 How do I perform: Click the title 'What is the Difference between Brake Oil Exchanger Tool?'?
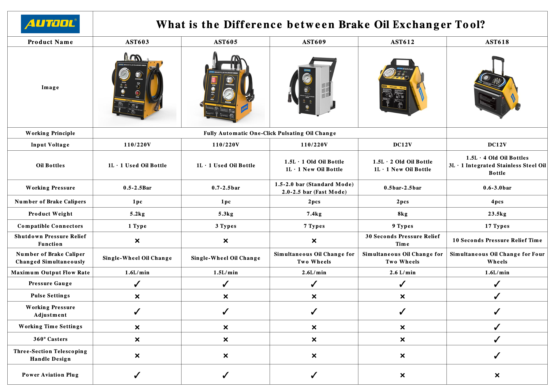[321, 24]
